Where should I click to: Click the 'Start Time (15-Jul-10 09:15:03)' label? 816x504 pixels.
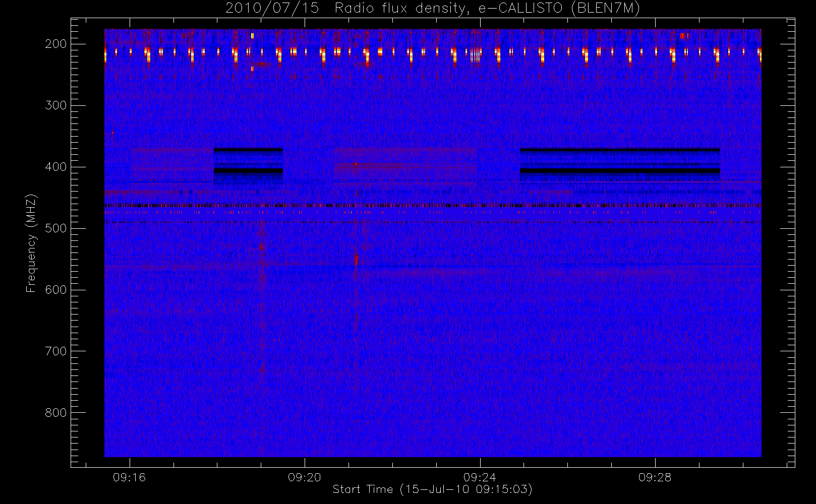pyautogui.click(x=433, y=489)
